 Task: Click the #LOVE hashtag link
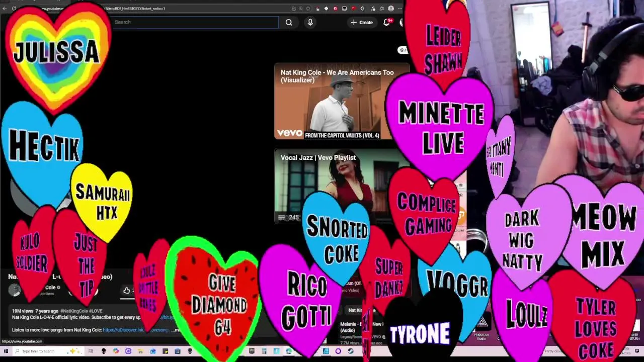coord(96,311)
